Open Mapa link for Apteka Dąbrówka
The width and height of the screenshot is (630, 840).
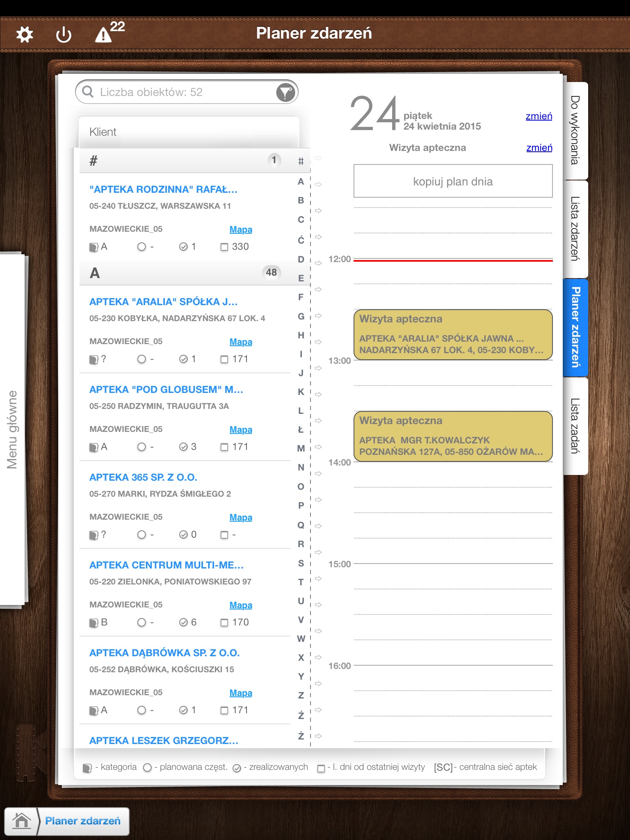[241, 693]
